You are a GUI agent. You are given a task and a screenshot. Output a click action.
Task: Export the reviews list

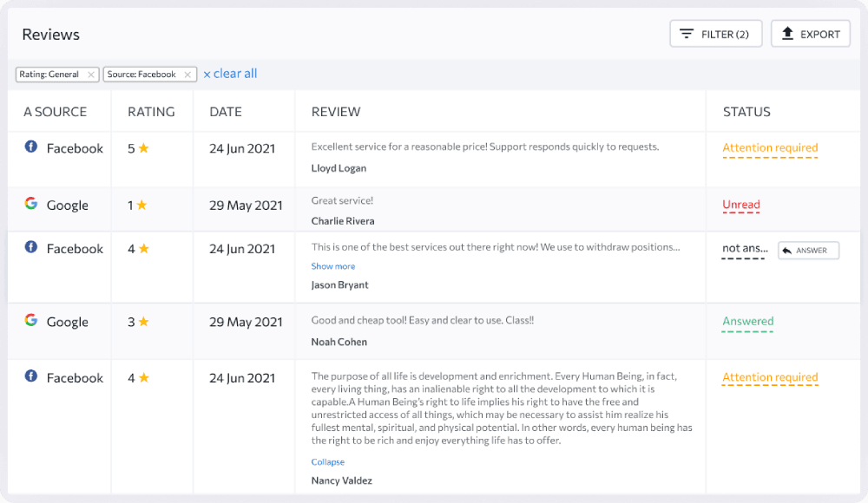point(811,34)
